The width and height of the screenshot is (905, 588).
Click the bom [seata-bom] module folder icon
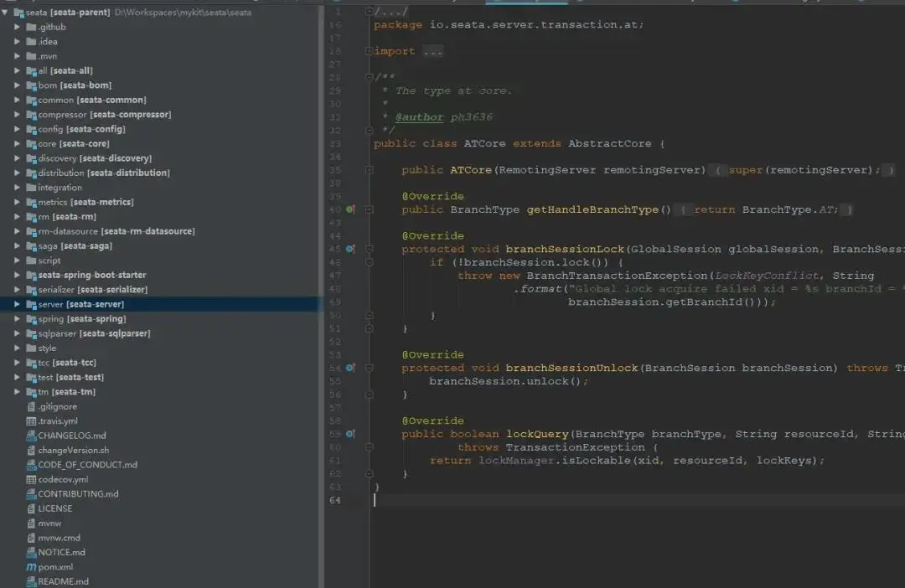31,85
